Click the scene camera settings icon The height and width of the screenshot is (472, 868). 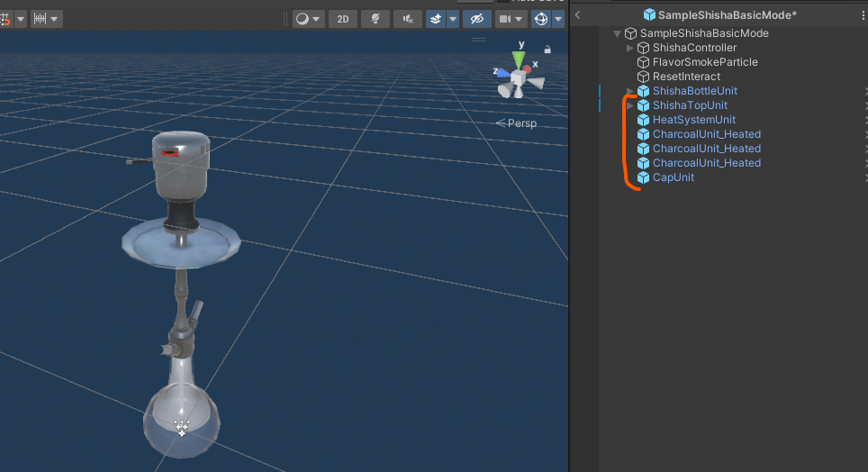coord(505,19)
